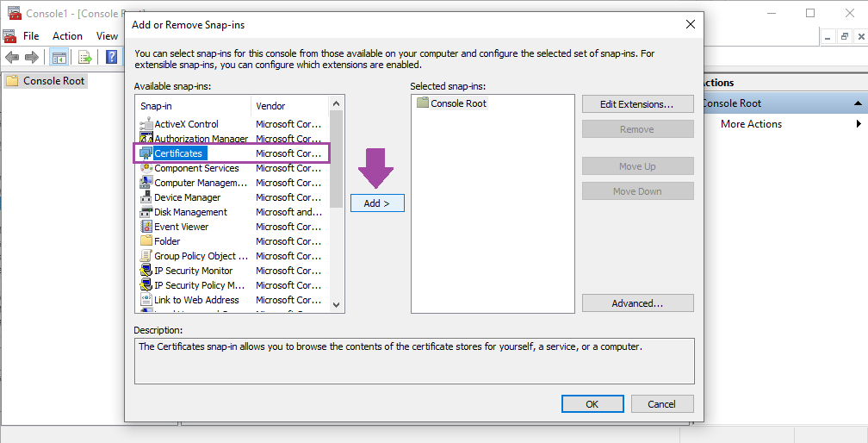Select Console Root in Selected snap-ins list
Screen dimensions: 868x443
tap(458, 103)
